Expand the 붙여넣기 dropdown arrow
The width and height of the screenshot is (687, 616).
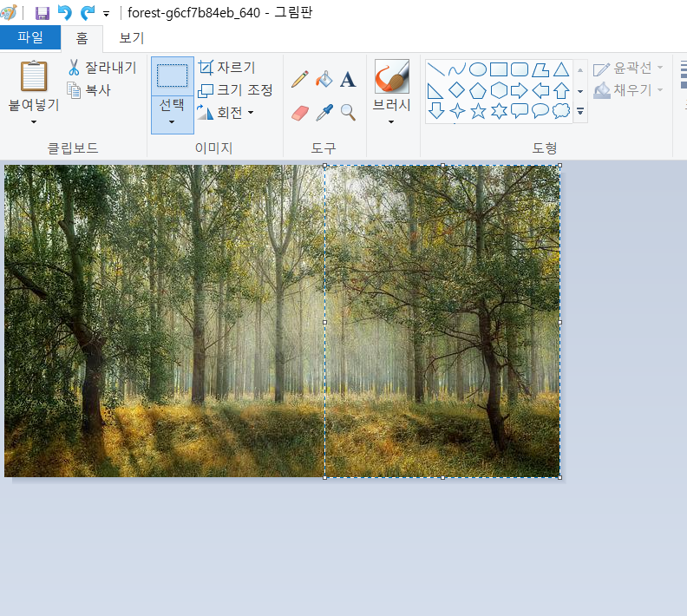tap(34, 121)
